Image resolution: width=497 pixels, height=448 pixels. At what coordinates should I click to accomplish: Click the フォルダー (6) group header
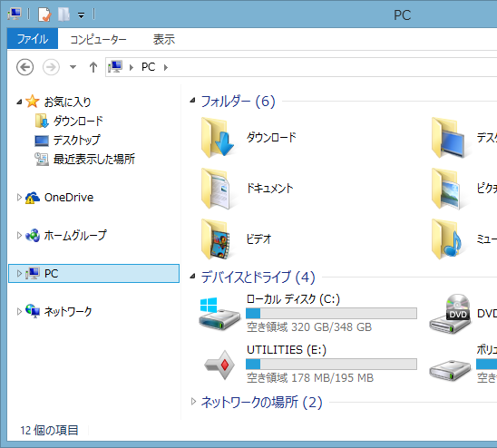(239, 102)
